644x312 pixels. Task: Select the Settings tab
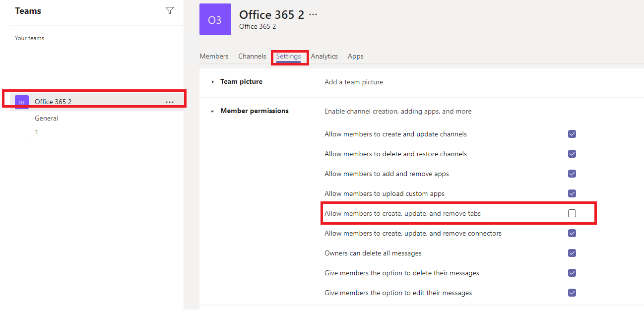pyautogui.click(x=288, y=56)
